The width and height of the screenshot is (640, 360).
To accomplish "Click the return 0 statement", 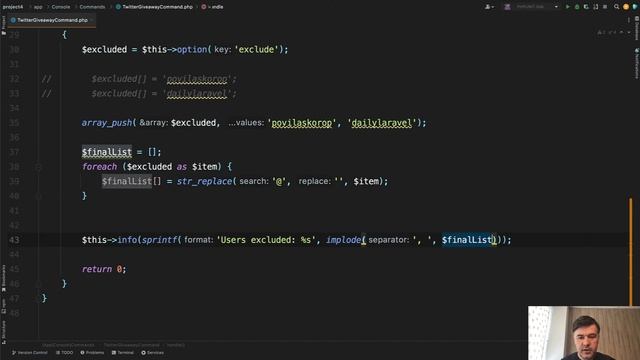I will click(104, 269).
